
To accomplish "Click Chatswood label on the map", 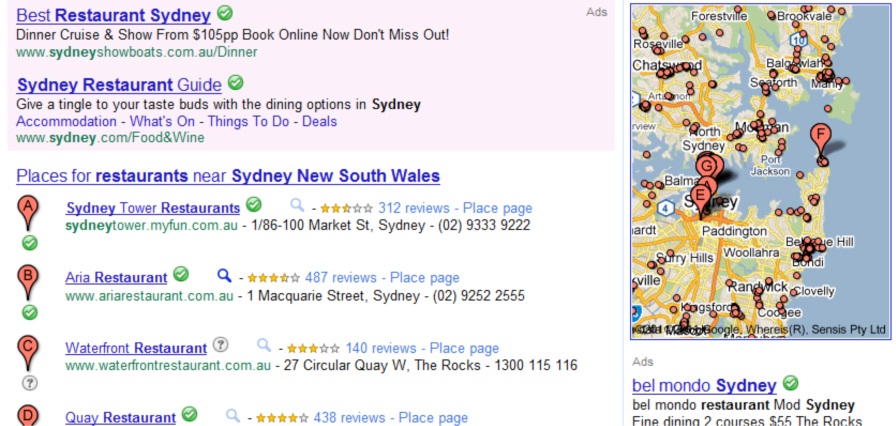I will pyautogui.click(x=667, y=65).
